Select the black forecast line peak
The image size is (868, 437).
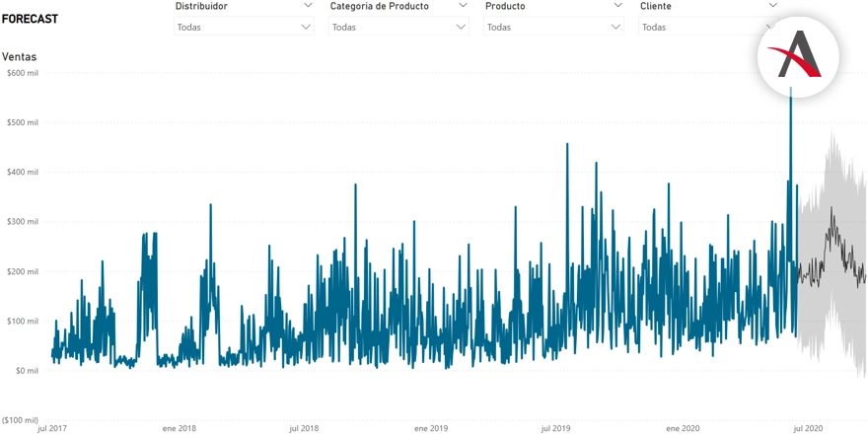pyautogui.click(x=832, y=209)
